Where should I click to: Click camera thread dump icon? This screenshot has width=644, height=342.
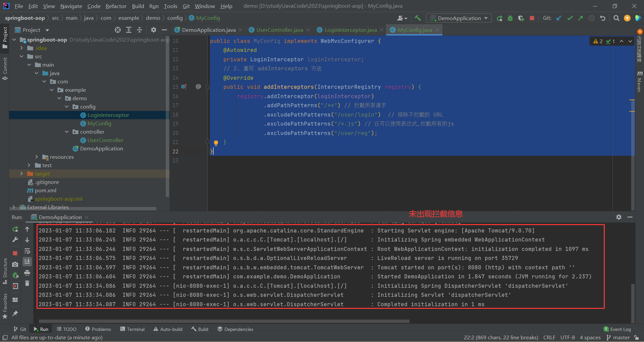[15, 264]
